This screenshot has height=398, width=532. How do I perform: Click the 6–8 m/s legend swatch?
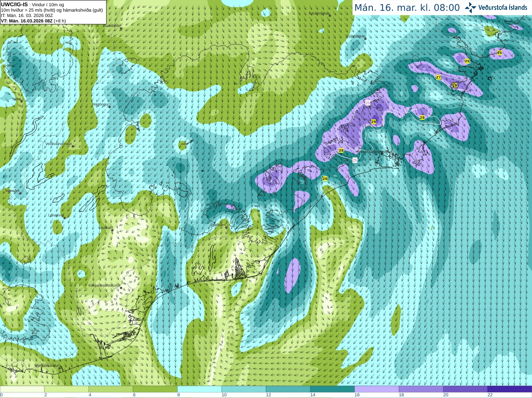155,389
